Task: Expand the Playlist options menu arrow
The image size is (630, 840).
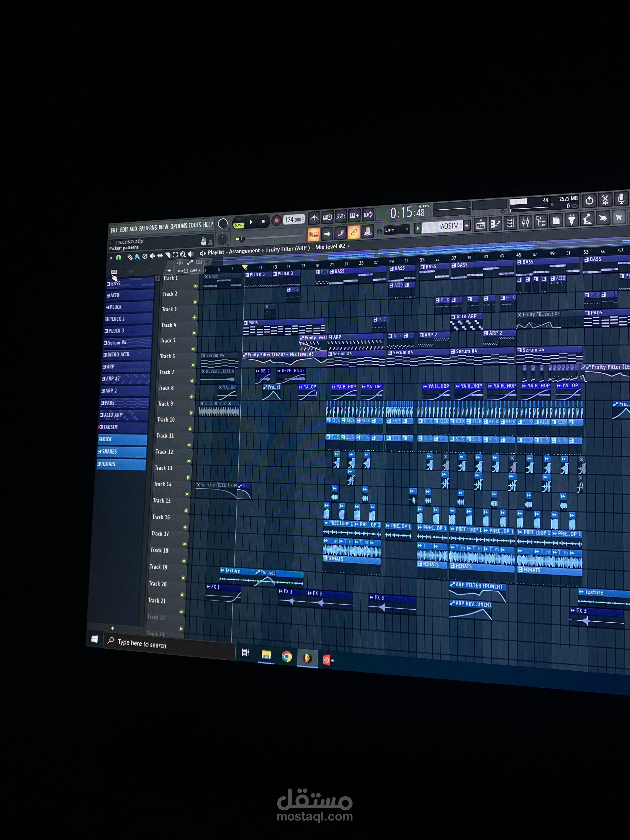Action: (111, 258)
